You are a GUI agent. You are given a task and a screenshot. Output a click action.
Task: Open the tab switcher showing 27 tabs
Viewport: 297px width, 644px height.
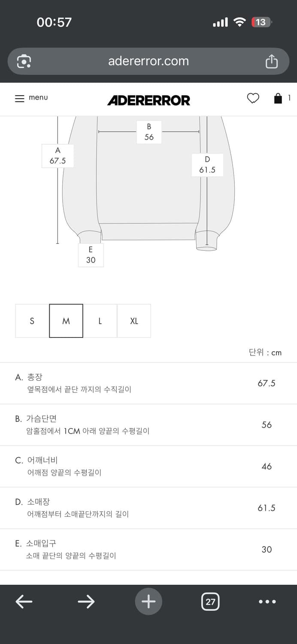click(x=210, y=601)
